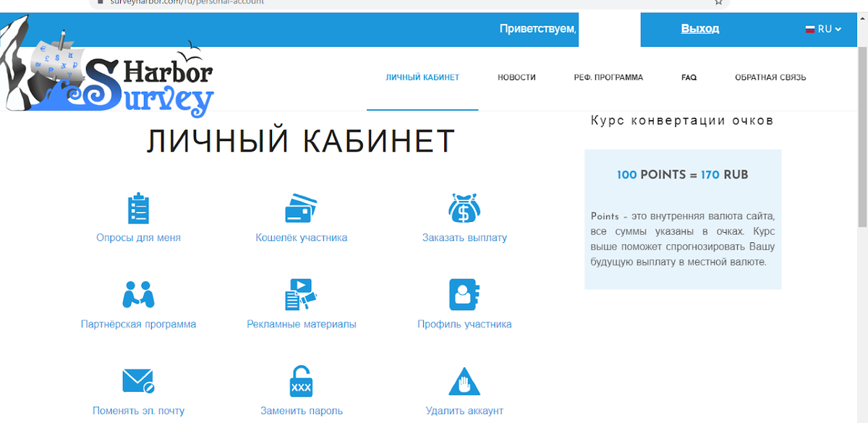Image resolution: width=868 pixels, height=423 pixels.
Task: Click the Заказать выплату link
Action: click(464, 237)
